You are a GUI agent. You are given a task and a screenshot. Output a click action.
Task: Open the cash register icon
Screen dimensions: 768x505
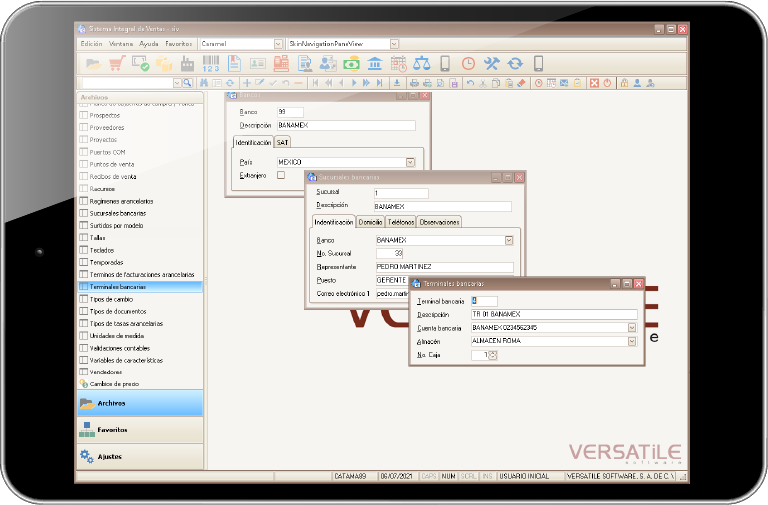tap(281, 64)
